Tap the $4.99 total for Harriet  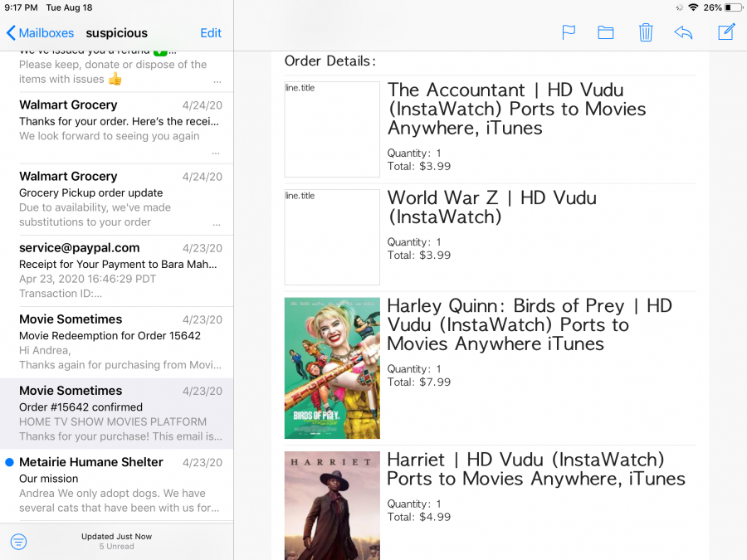click(419, 517)
